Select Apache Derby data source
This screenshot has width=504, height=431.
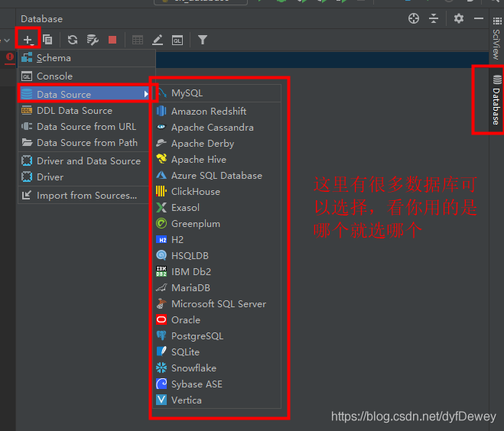coord(218,143)
